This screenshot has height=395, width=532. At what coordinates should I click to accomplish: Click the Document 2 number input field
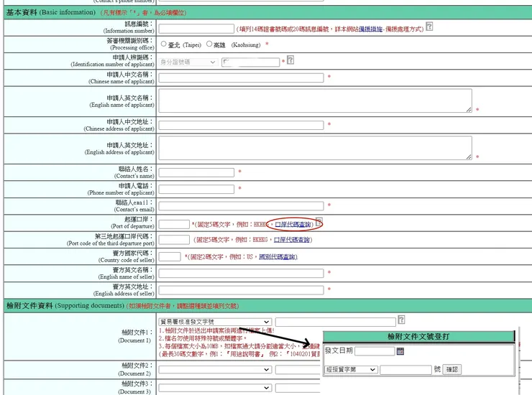pos(298,370)
